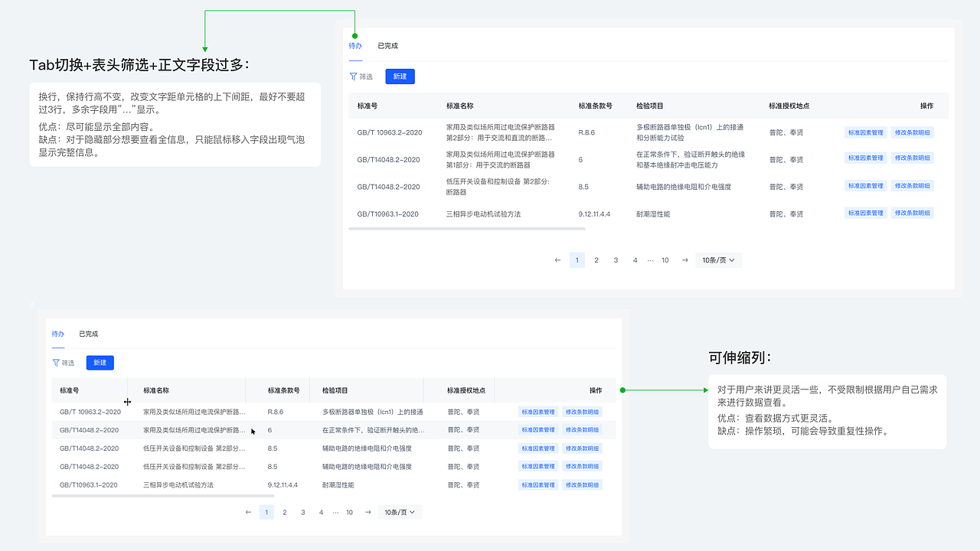Click 修改条款明细 for R.8.6 row, lower table

click(583, 412)
